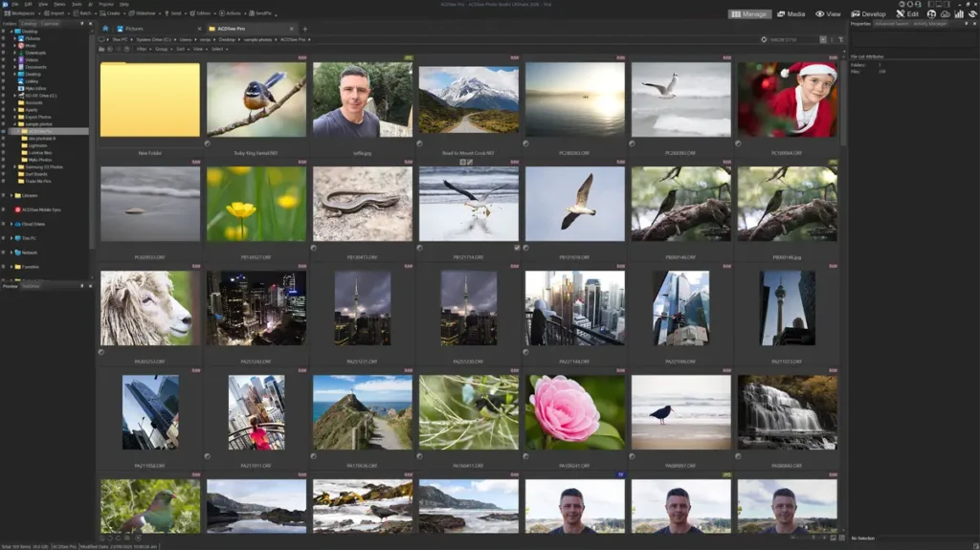Open the Editors dropdown
Screen dimensions: 980x550
pyautogui.click(x=202, y=13)
